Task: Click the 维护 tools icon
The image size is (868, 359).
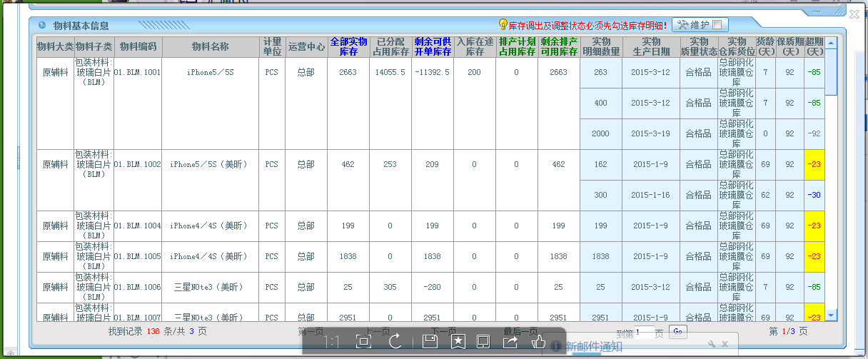Action: coord(682,25)
